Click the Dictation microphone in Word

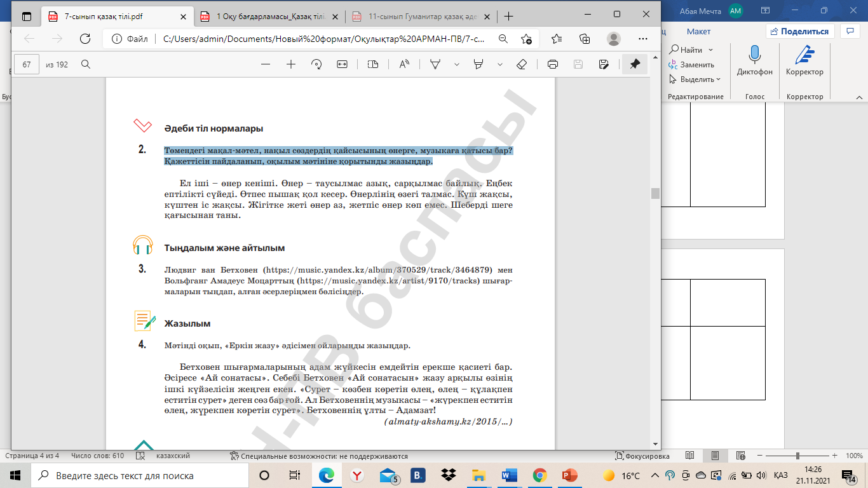755,61
